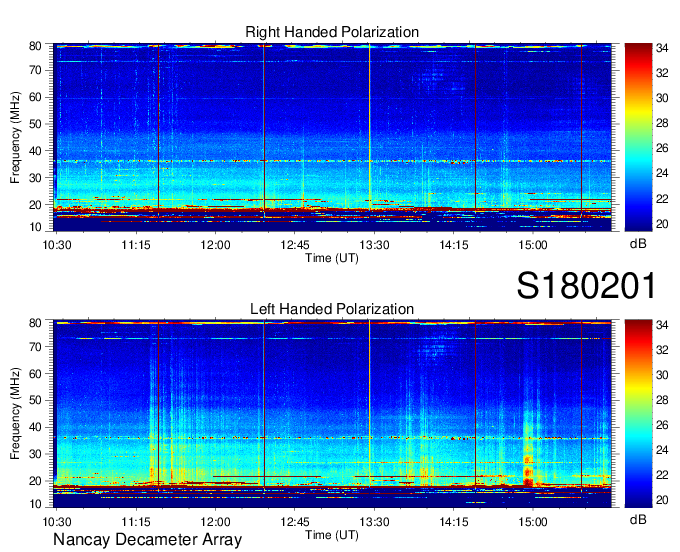This screenshot has width=680, height=552.
Task: Click the 12:00 time tick under the left-handed plot
Action: [215, 522]
